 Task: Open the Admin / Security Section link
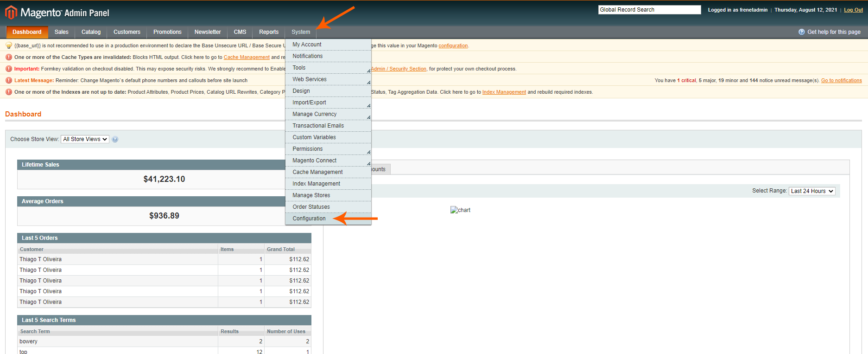click(x=399, y=69)
